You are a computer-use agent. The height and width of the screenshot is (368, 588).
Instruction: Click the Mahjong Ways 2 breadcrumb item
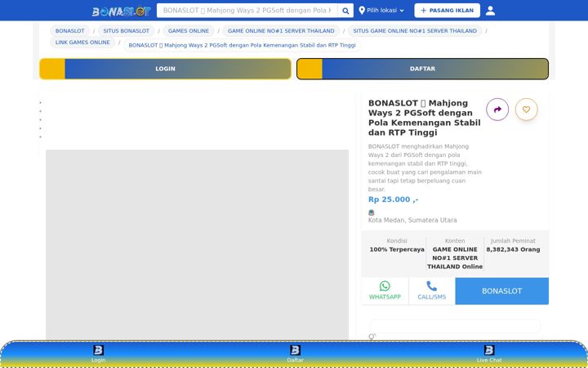coord(242,45)
